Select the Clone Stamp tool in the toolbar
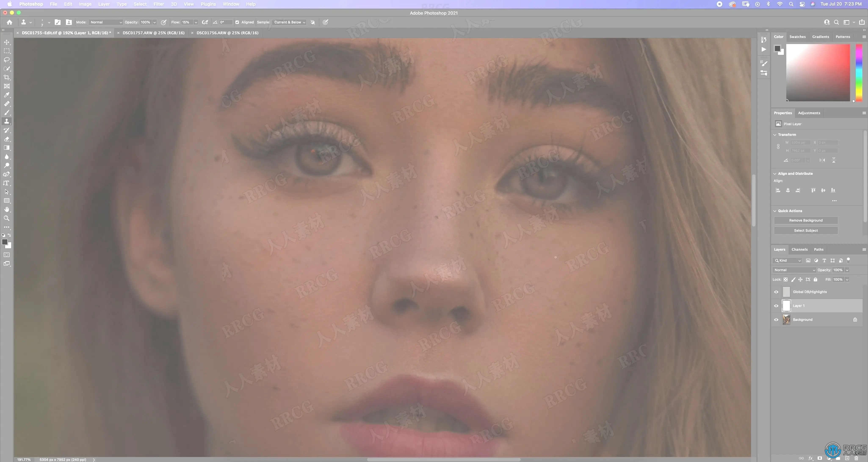The height and width of the screenshot is (462, 868). 7,121
